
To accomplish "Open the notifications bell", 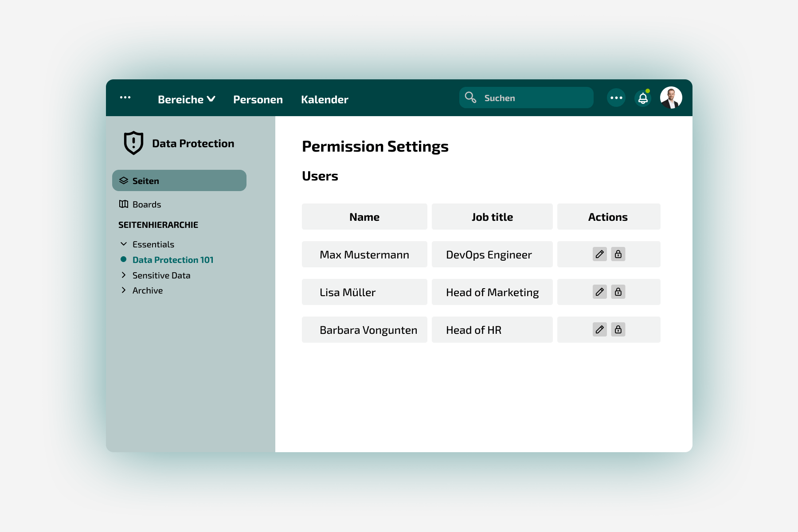I will [643, 98].
